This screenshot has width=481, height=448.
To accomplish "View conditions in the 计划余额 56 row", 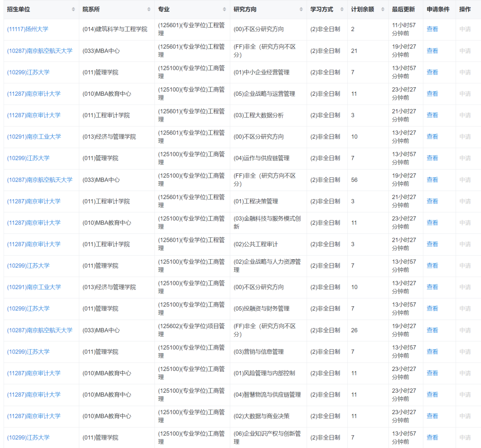I will [x=432, y=180].
